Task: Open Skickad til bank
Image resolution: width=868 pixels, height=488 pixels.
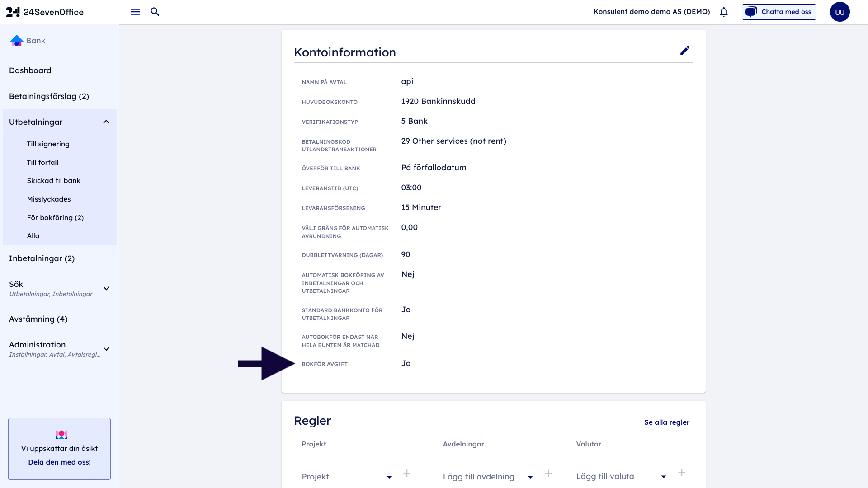Action: coord(53,181)
